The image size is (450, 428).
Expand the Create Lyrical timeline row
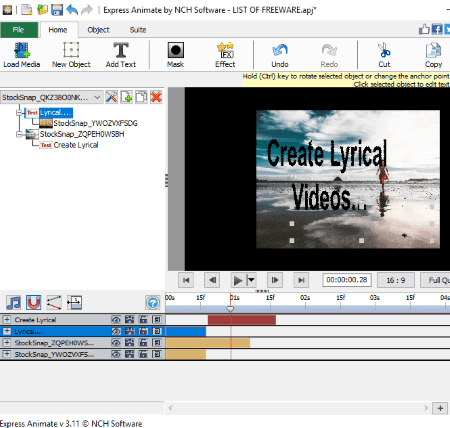click(7, 320)
